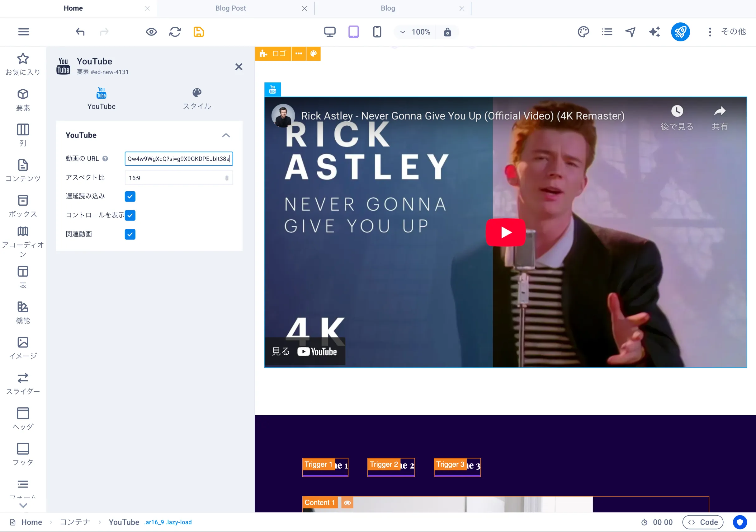Click the orange ロゴ element label
Screen dimensions: 756x532
[273, 53]
